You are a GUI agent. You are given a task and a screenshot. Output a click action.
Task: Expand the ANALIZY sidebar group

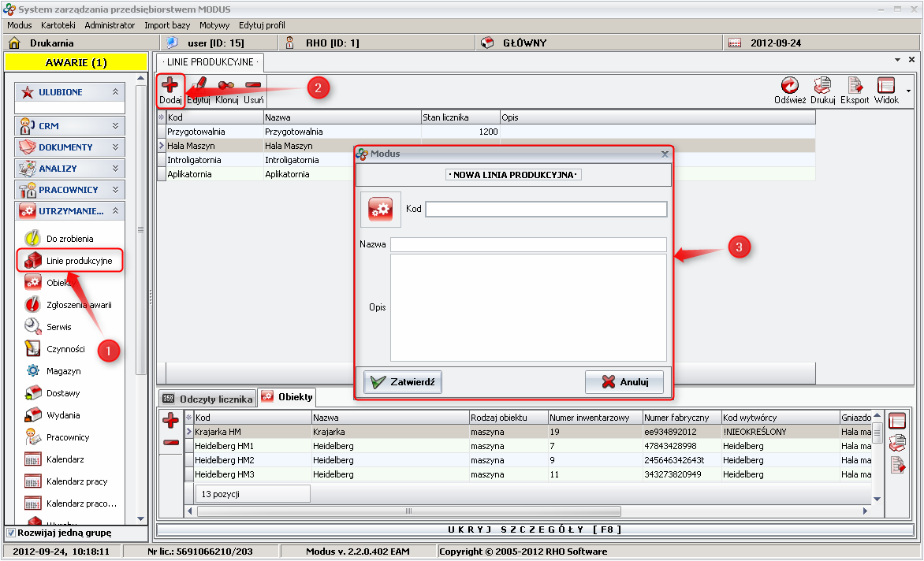tap(116, 169)
